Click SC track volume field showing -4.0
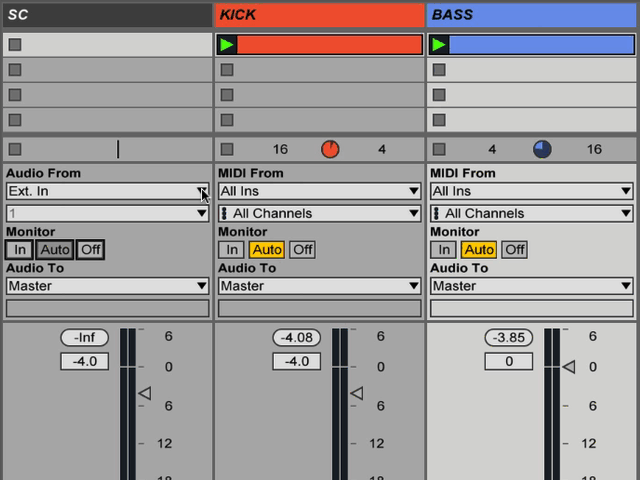The height and width of the screenshot is (480, 640). pyautogui.click(x=84, y=361)
